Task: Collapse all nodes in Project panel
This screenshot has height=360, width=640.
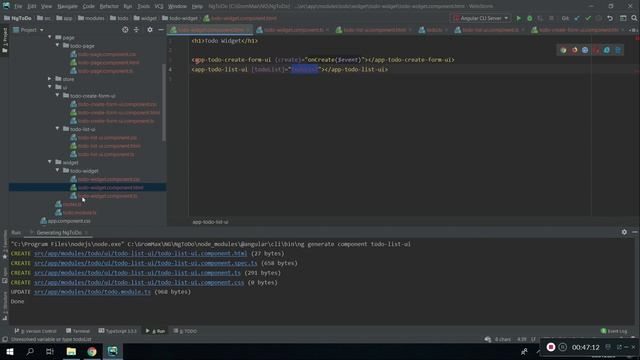Action: point(136,30)
